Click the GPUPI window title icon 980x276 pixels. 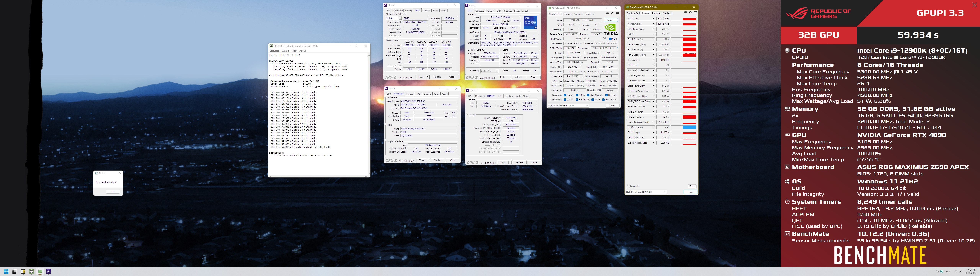click(271, 46)
